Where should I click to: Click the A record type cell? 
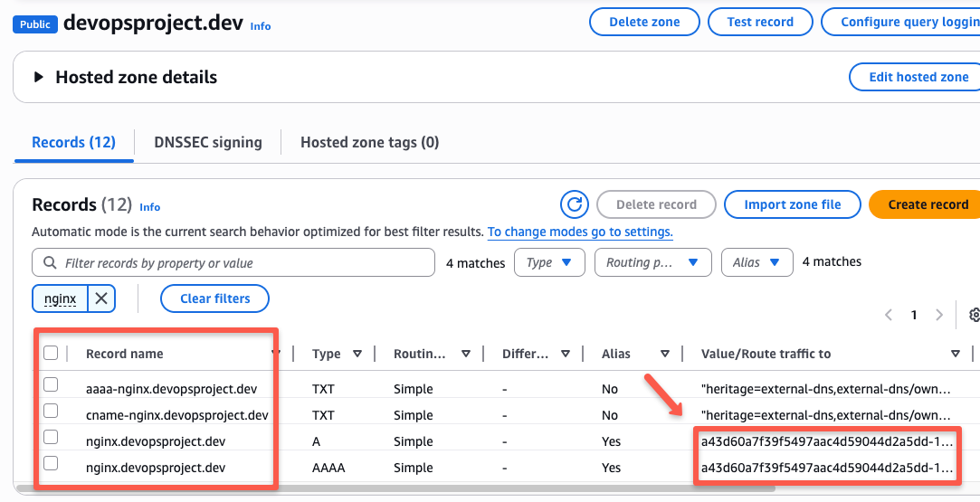(316, 441)
